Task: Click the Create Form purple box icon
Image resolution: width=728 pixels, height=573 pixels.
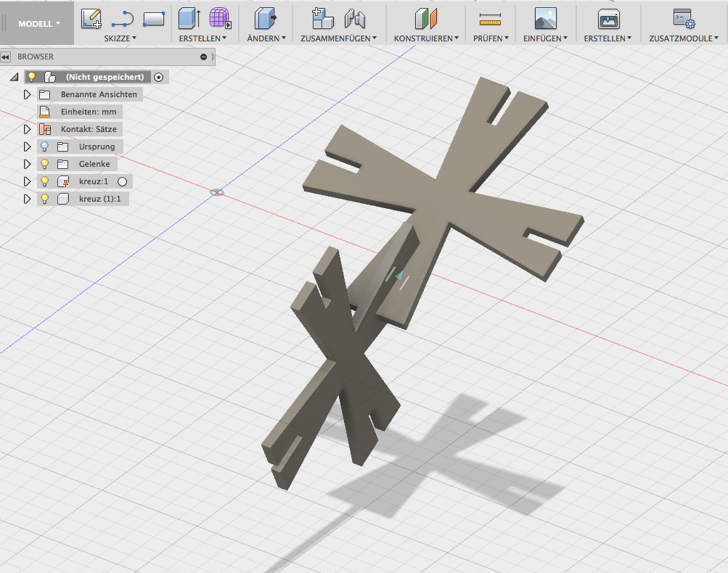Action: pyautogui.click(x=220, y=19)
